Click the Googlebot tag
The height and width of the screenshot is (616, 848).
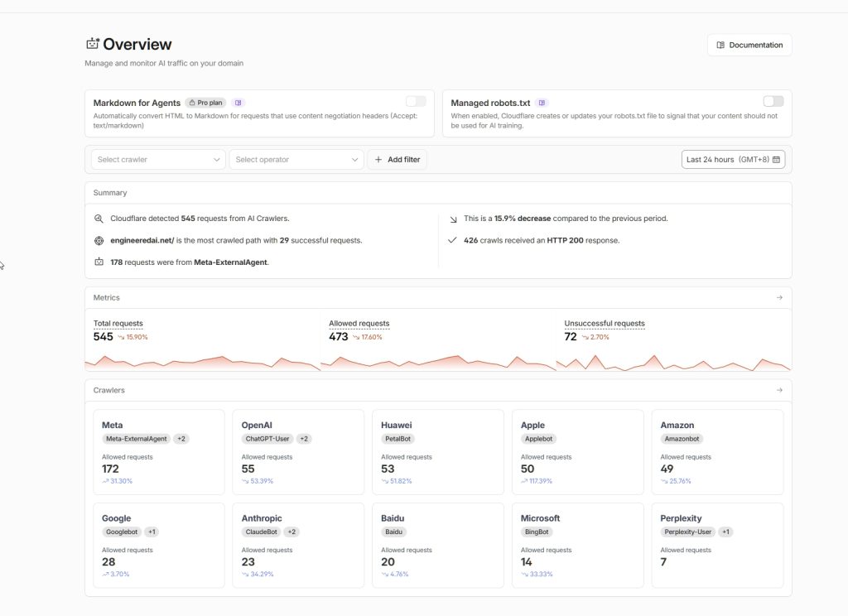point(122,532)
